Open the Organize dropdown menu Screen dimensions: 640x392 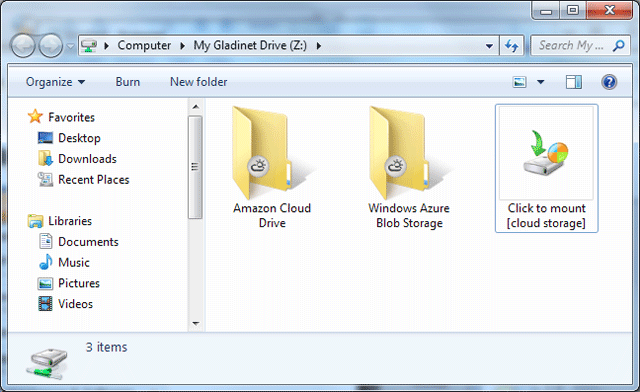click(56, 82)
